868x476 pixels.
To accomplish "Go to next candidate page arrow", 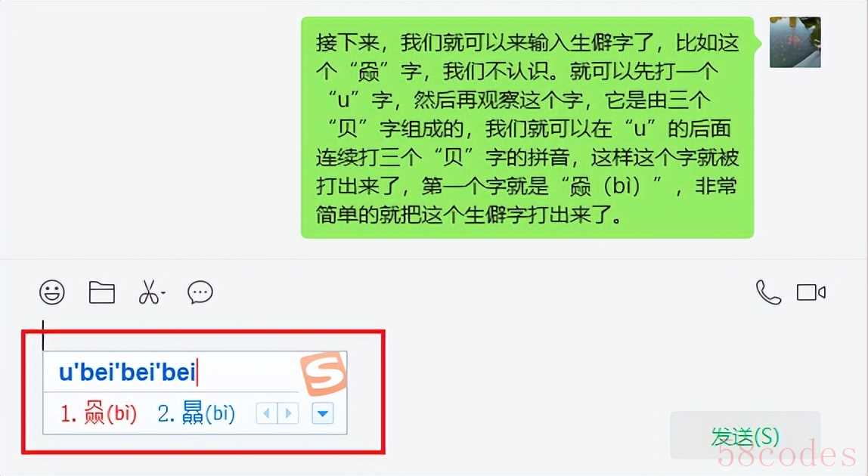I will point(288,413).
